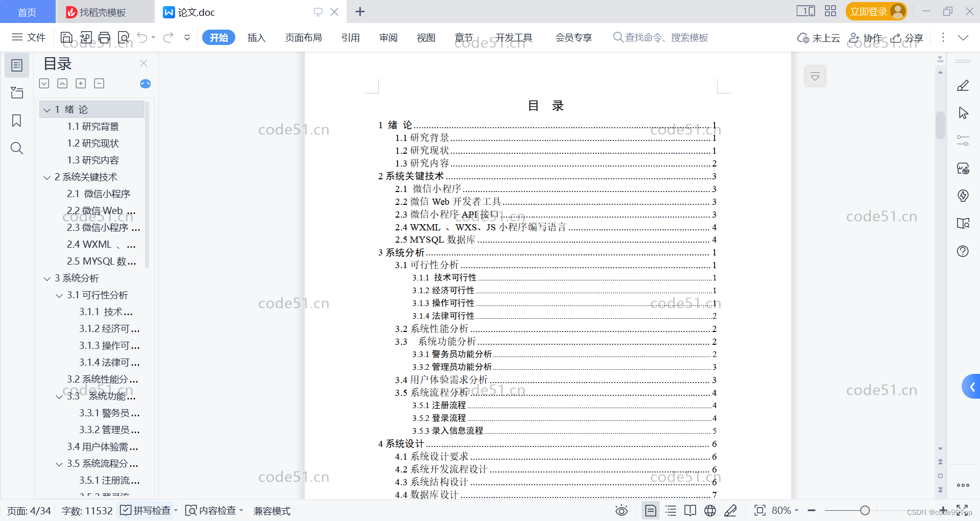Click the print icon in toolbar
The height and width of the screenshot is (521, 980).
point(105,37)
